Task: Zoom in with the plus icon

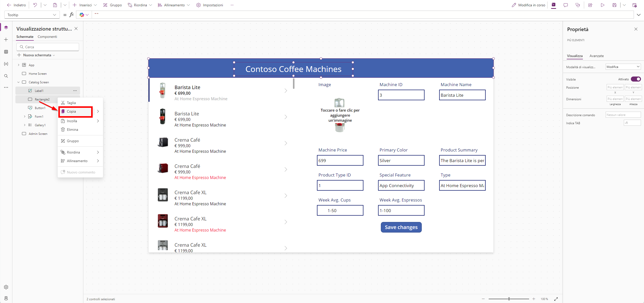Action: (534, 299)
